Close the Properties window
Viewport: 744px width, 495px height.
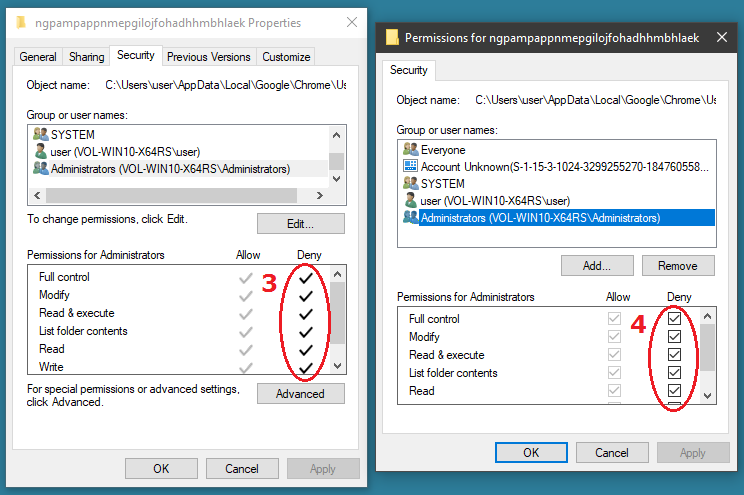click(x=352, y=22)
